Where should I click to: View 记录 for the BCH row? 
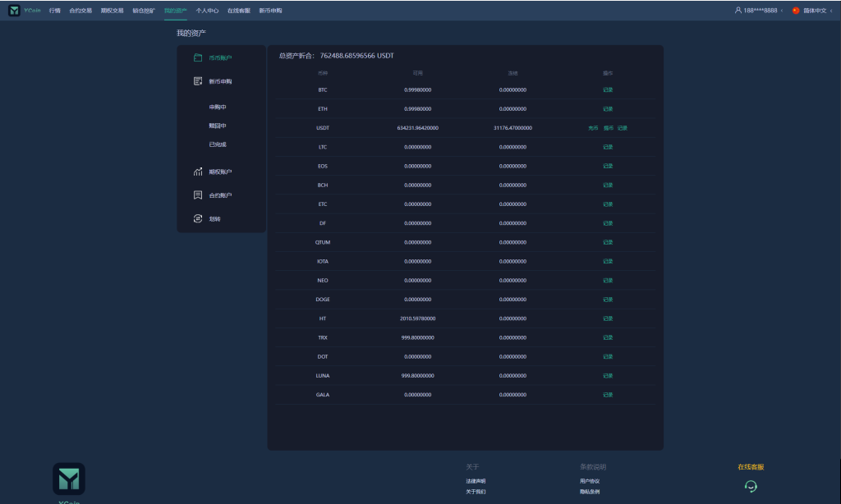(x=608, y=185)
